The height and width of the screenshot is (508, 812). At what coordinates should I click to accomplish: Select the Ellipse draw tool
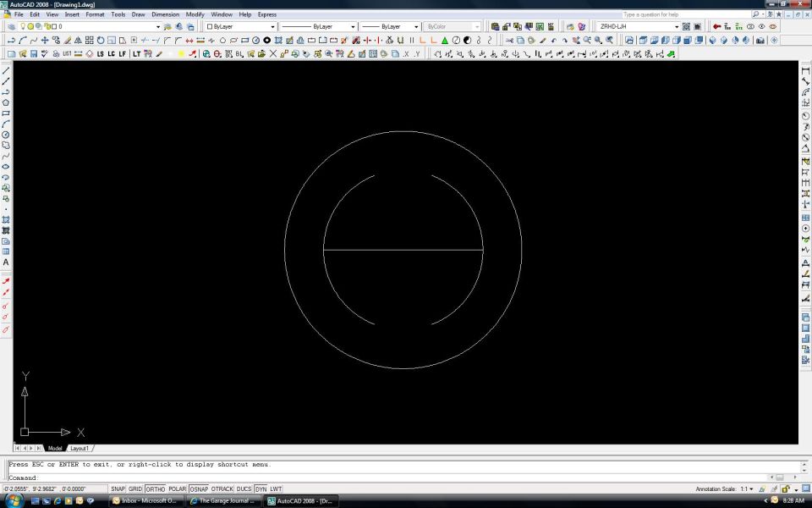pyautogui.click(x=6, y=167)
